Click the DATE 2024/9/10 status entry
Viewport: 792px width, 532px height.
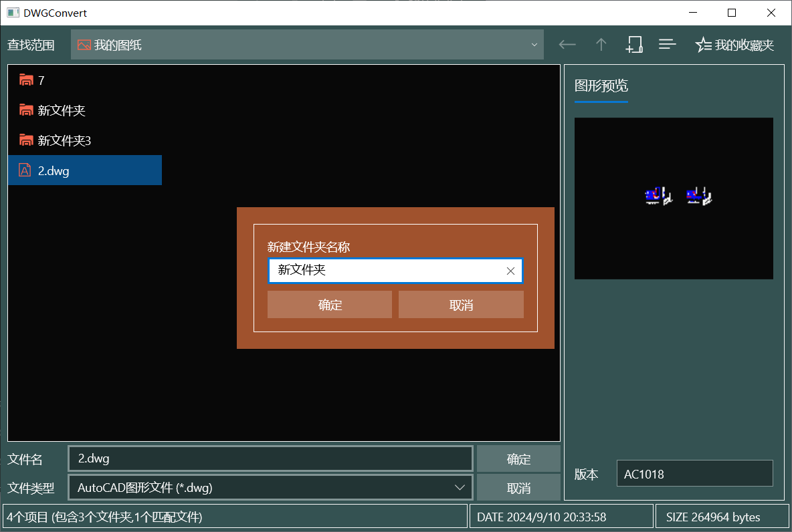coord(562,517)
